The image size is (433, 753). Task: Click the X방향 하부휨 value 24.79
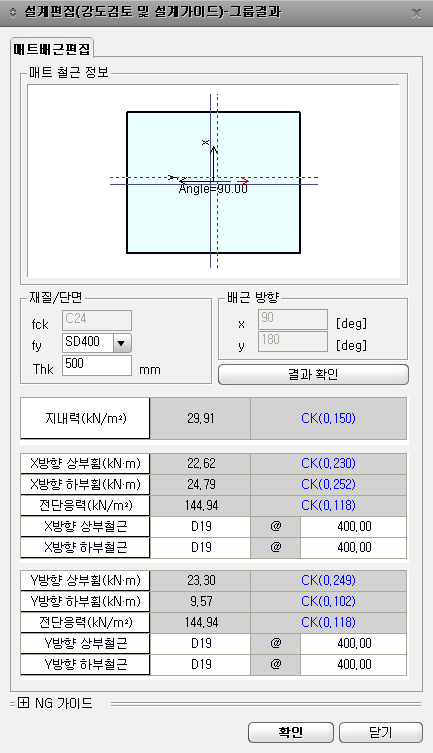(200, 485)
